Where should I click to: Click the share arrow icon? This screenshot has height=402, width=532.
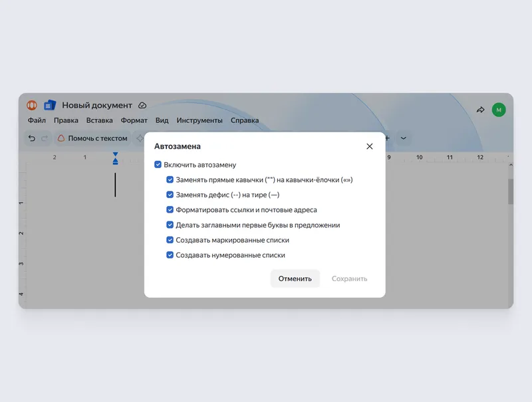click(x=480, y=110)
